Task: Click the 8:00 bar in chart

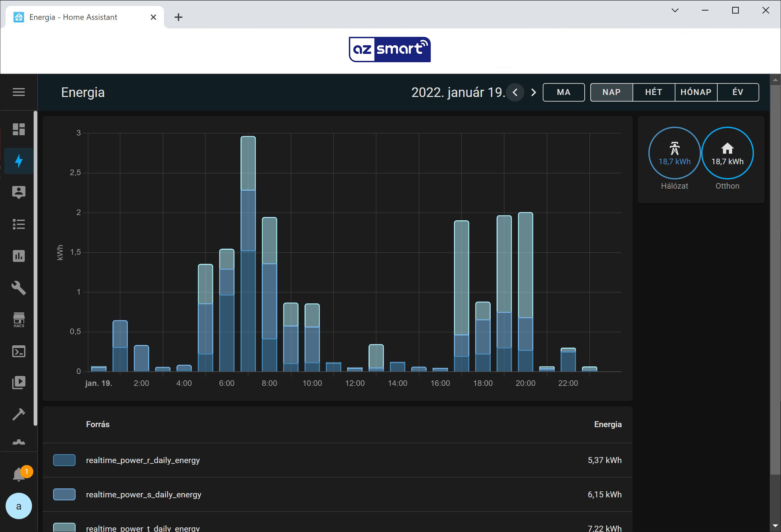Action: click(270, 294)
